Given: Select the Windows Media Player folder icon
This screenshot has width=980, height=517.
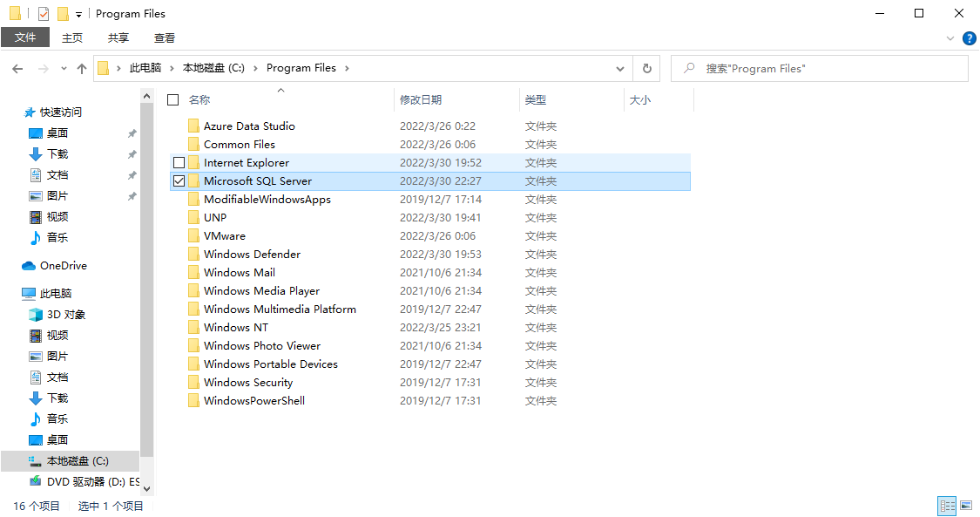Looking at the screenshot, I should click(x=193, y=290).
